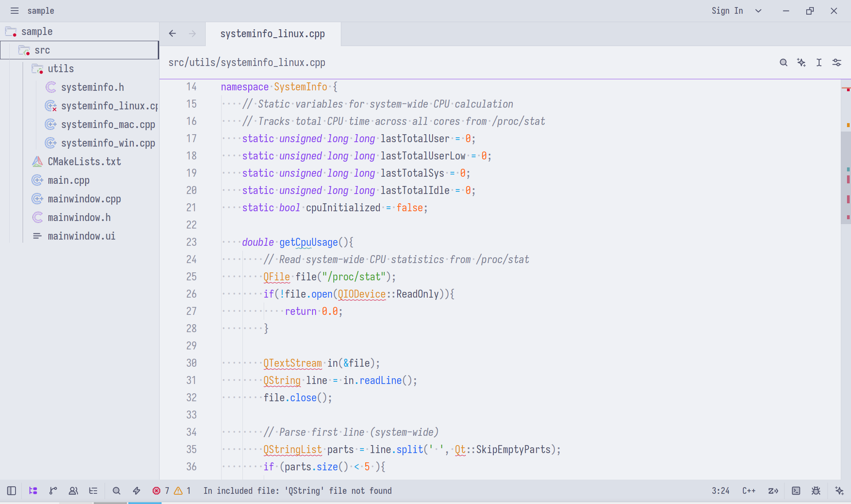This screenshot has height=504, width=851.
Task: Click the QIODevice identifier on line 26
Action: [x=362, y=294]
